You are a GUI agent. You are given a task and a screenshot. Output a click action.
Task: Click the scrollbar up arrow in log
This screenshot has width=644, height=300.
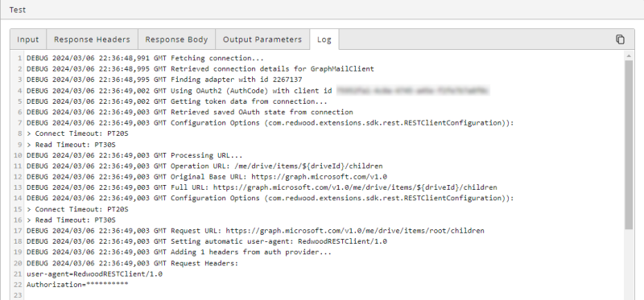(x=629, y=55)
